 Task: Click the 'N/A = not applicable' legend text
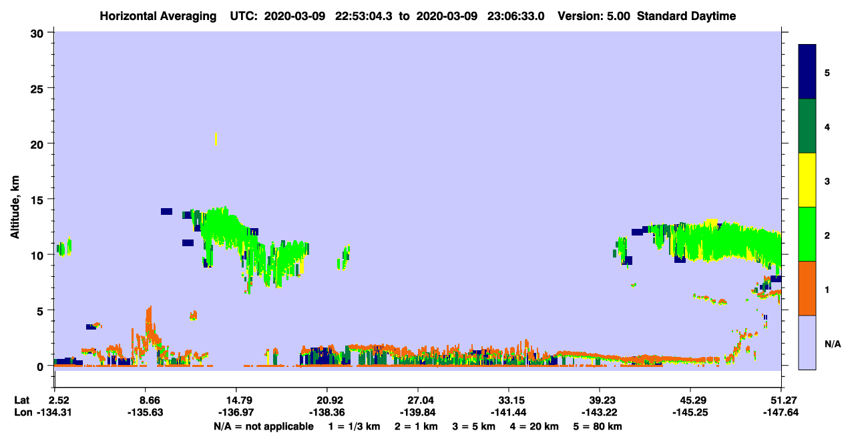click(263, 426)
